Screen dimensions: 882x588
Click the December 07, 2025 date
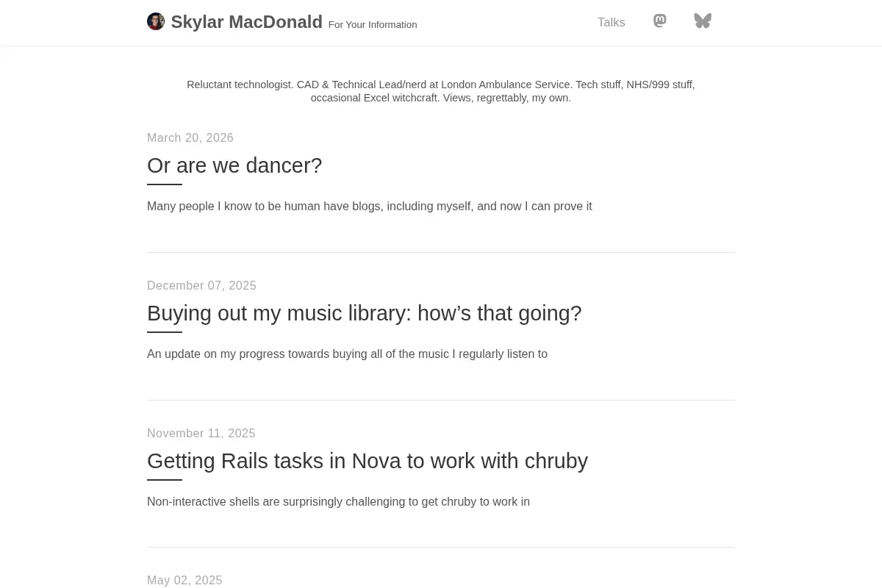point(201,286)
